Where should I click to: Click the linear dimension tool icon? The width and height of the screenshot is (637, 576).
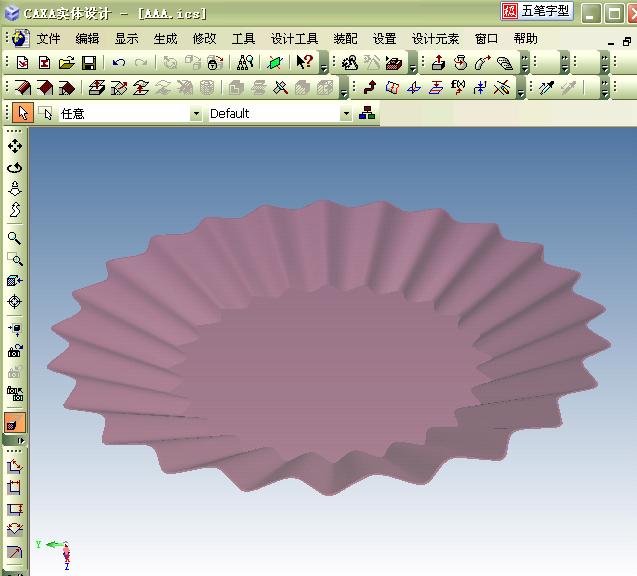[x=15, y=487]
